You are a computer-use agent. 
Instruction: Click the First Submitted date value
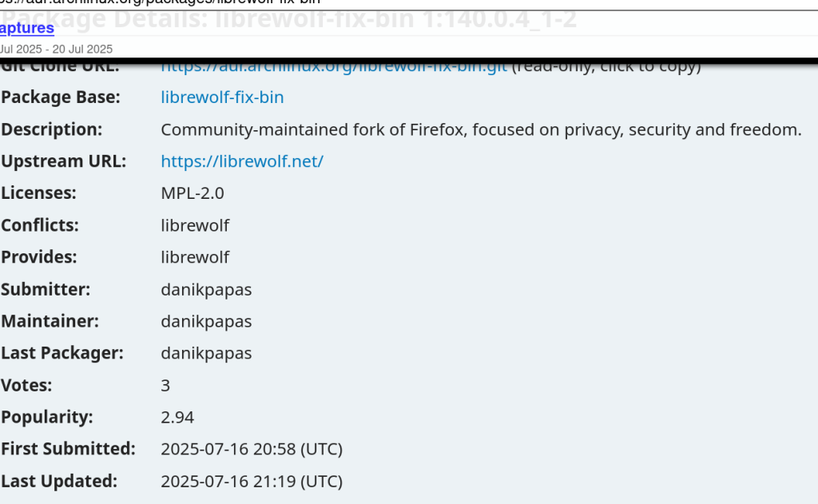coord(251,449)
